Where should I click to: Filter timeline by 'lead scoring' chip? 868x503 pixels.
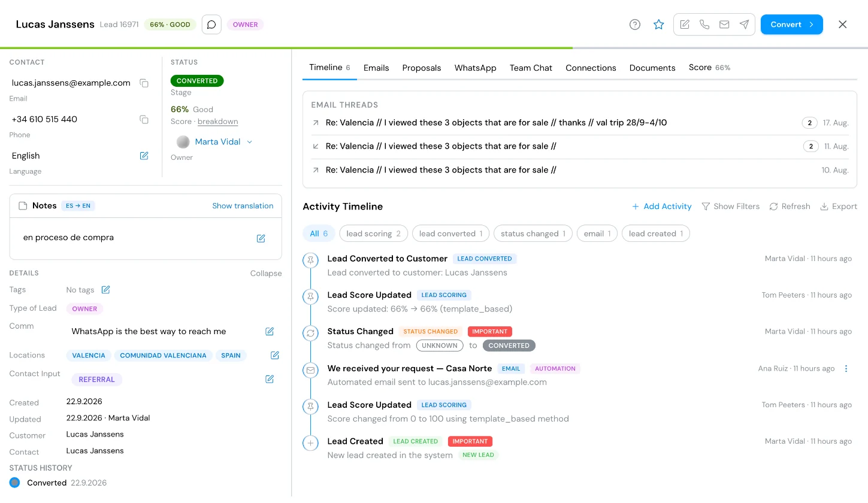pos(373,234)
